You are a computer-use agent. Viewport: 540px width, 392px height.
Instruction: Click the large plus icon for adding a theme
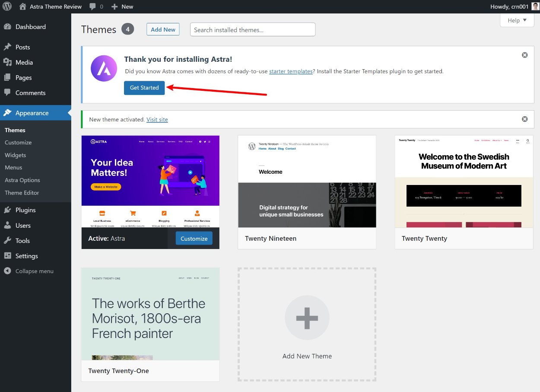pos(307,318)
